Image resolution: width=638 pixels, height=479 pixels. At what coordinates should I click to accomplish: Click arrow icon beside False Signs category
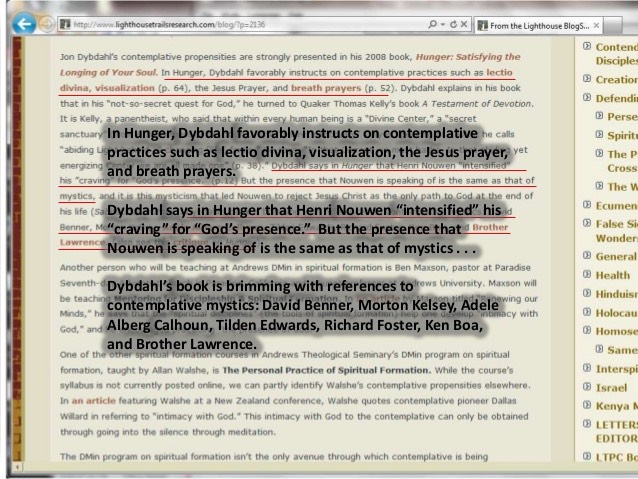(x=587, y=223)
